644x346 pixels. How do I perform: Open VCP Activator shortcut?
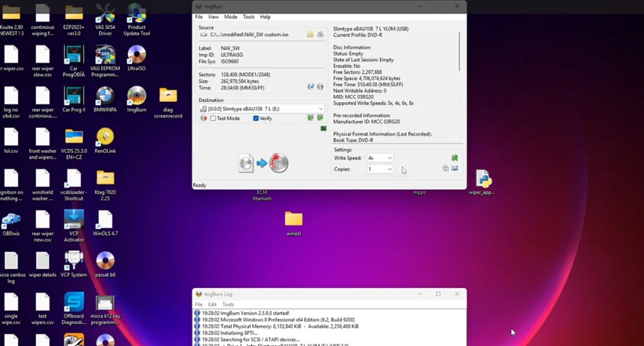(74, 226)
